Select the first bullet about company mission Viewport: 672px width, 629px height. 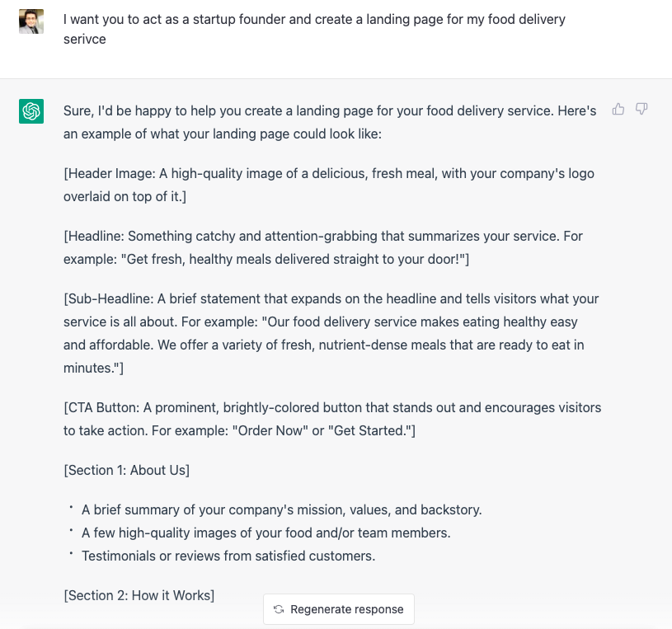(280, 509)
